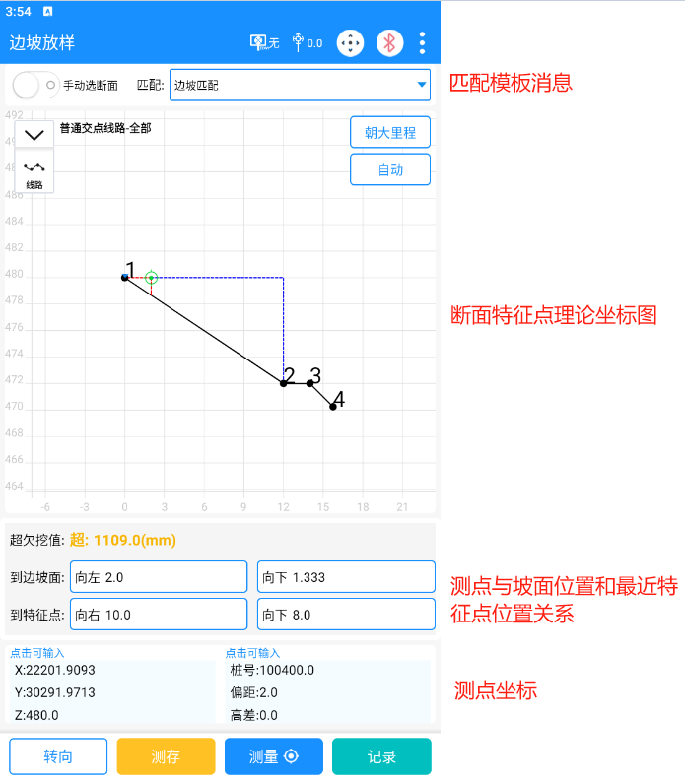Image resolution: width=685 pixels, height=784 pixels.
Task: Tap the 桩号:100400.0 stake number input
Action: click(x=325, y=670)
